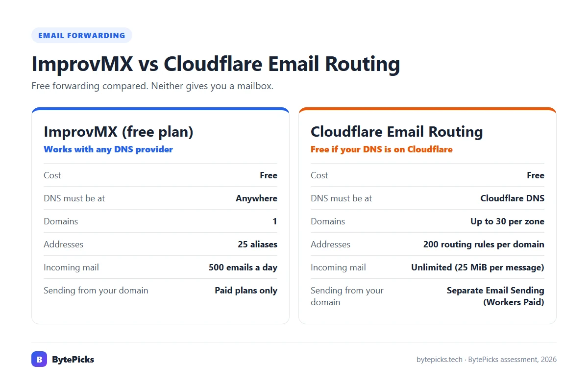Click the 'ImprovMX (free plan)' card title
This screenshot has height=387, width=588.
pyautogui.click(x=119, y=132)
